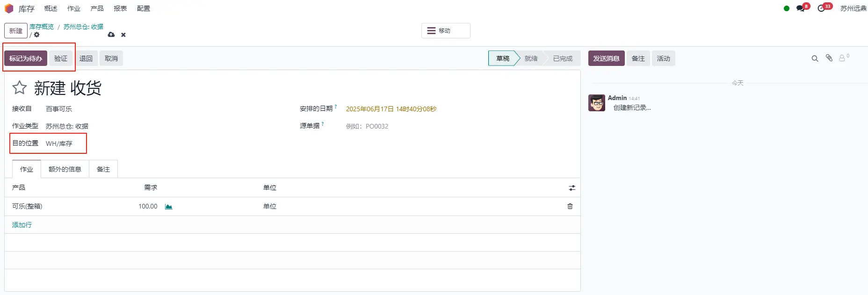Image resolution: width=868 pixels, height=295 pixels.
Task: Click the 取消 button
Action: point(111,58)
